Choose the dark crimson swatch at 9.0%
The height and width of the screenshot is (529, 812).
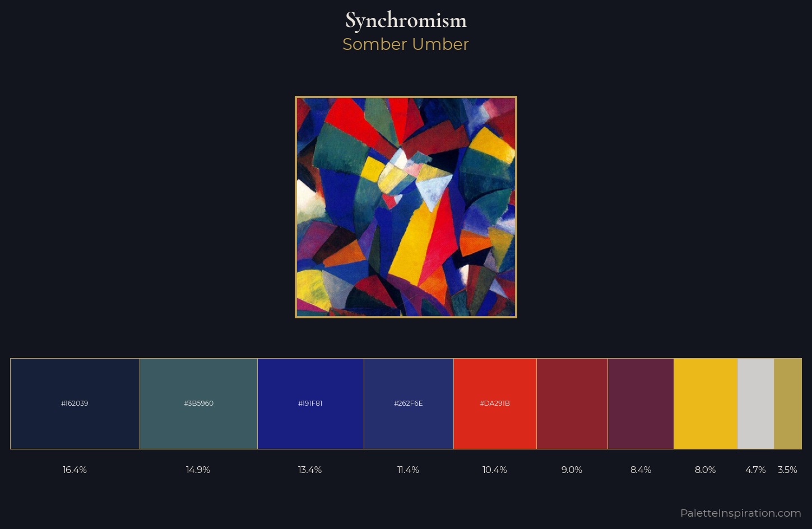[572, 403]
